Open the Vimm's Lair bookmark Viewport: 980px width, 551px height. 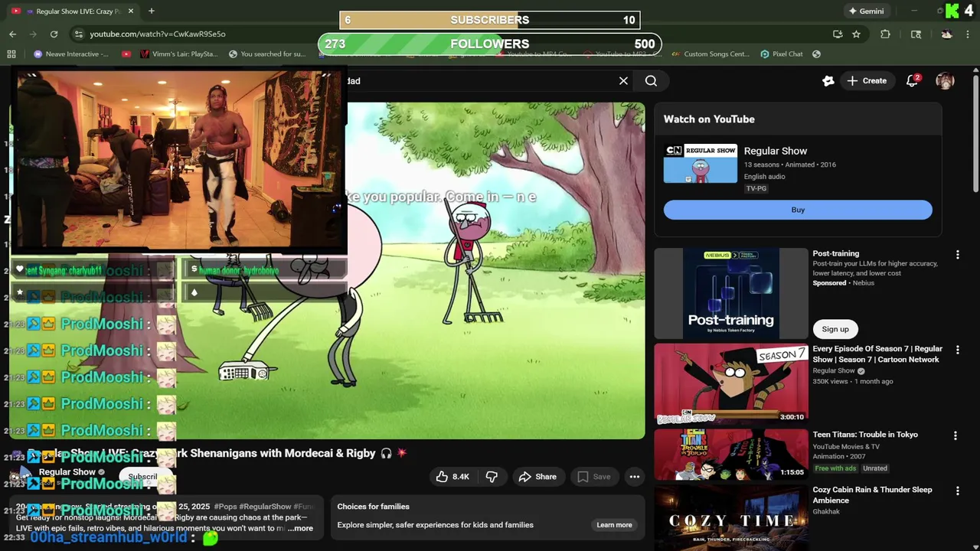(179, 54)
